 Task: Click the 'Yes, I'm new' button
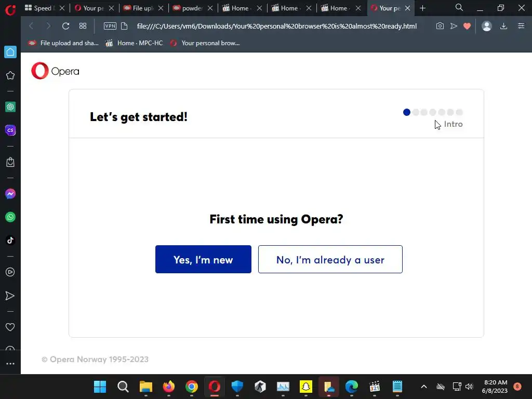coord(203,259)
